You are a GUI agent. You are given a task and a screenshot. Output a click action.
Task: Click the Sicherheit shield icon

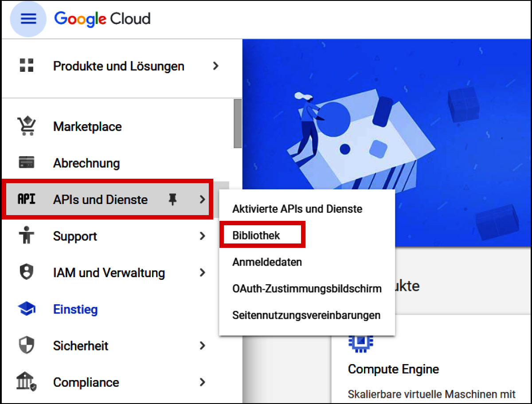[27, 345]
